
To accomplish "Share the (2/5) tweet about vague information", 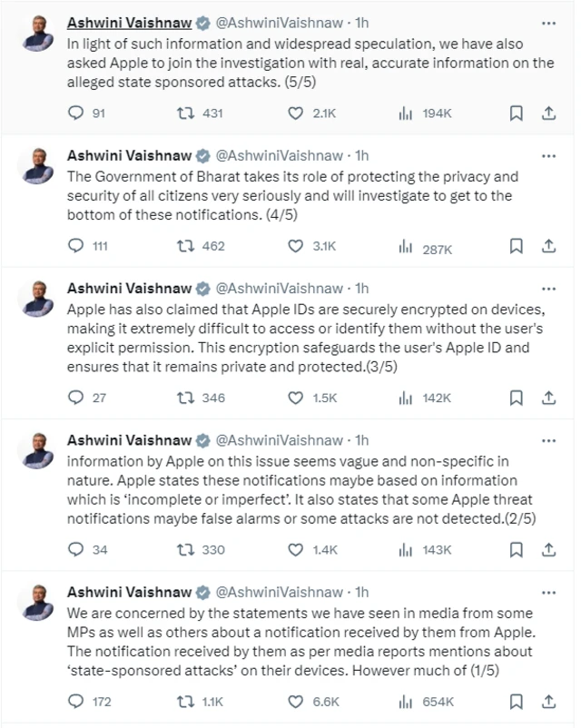I will point(548,550).
